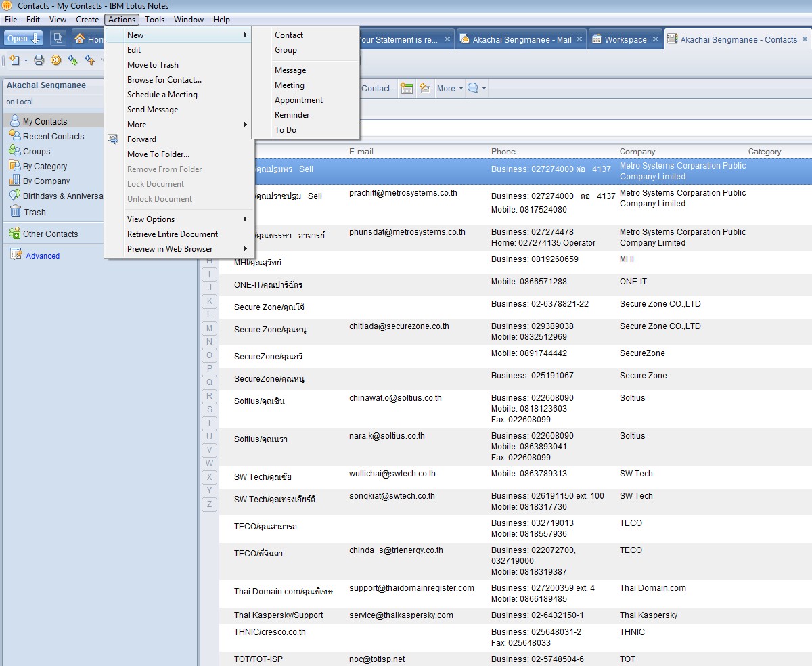Expand the View Options submenu

click(x=179, y=219)
